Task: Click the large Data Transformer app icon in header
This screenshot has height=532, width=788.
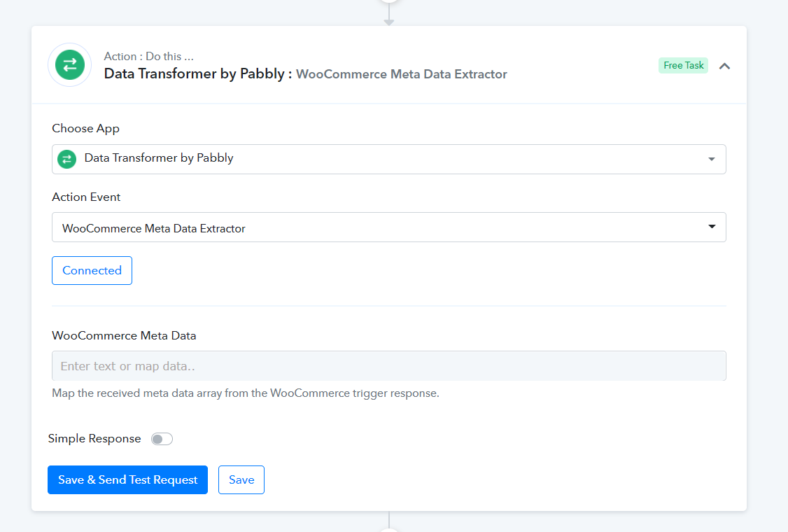Action: click(70, 65)
